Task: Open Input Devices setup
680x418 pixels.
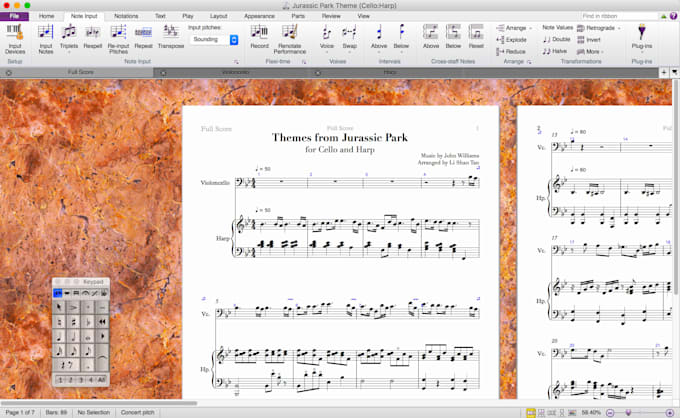Action: [15, 39]
